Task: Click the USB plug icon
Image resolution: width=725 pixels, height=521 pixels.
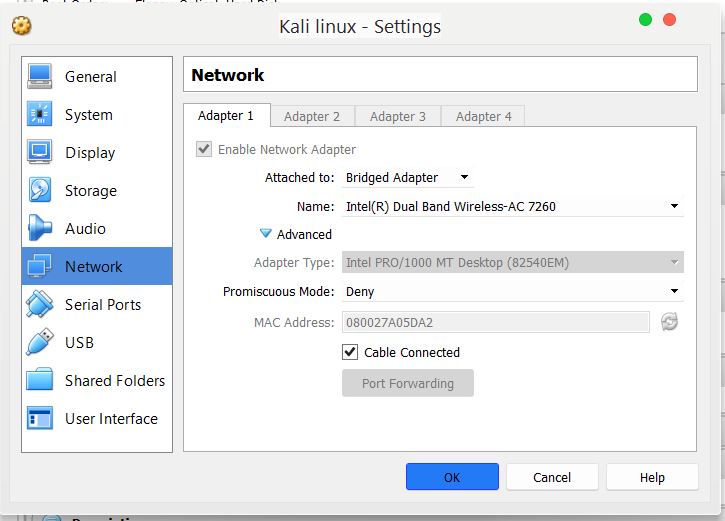Action: pos(39,342)
